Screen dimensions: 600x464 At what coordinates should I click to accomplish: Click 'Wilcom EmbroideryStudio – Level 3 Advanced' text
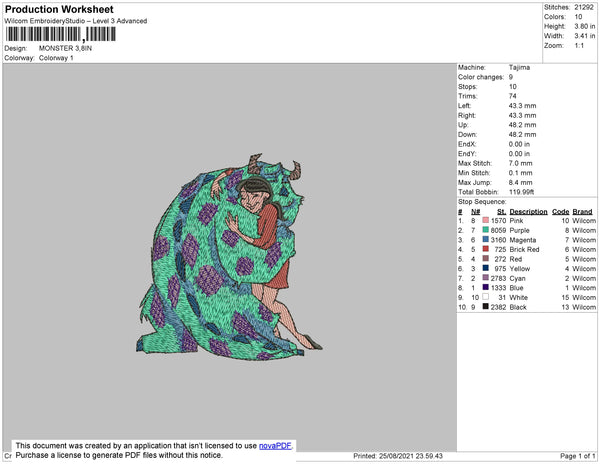click(x=76, y=21)
